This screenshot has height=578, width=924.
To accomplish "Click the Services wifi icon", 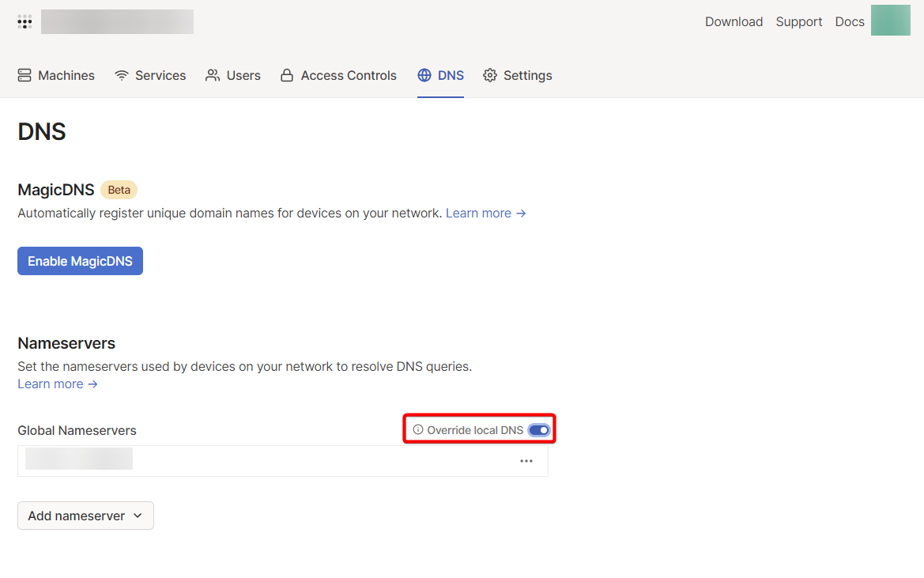I will pos(122,75).
